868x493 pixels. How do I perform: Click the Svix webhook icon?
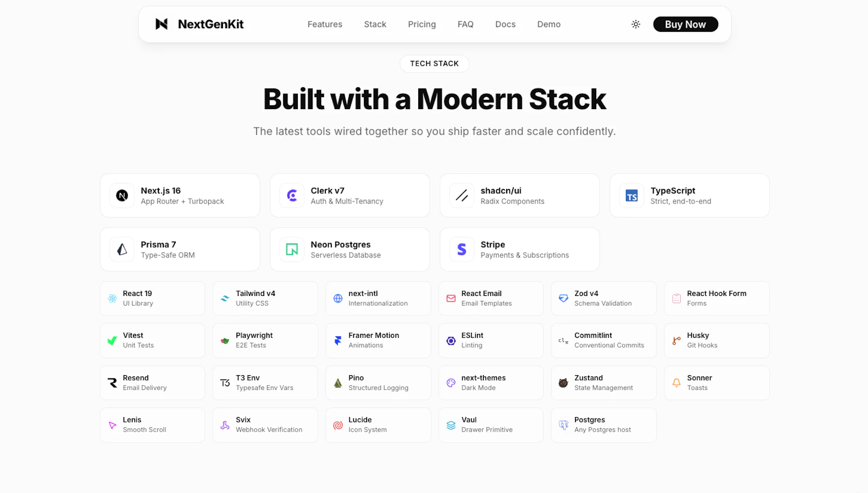(x=225, y=425)
